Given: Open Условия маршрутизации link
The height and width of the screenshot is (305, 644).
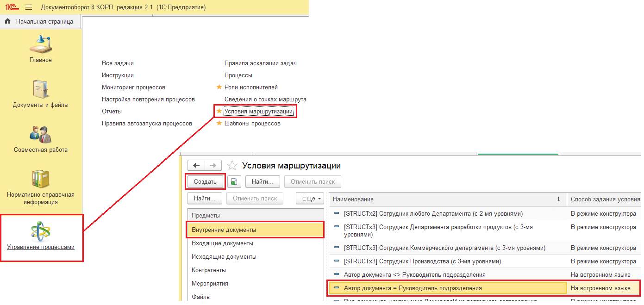Looking at the screenshot, I should tap(258, 111).
